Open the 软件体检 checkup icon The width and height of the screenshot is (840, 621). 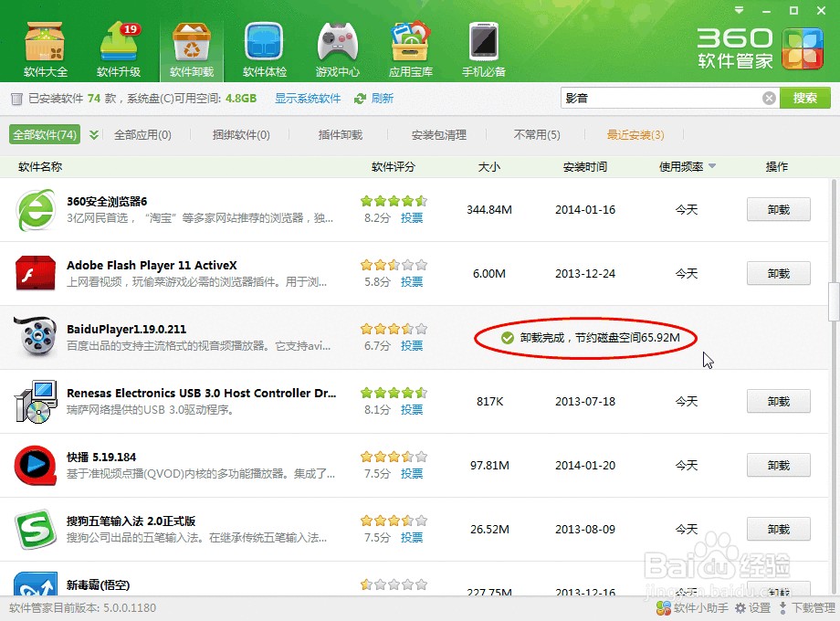(264, 48)
